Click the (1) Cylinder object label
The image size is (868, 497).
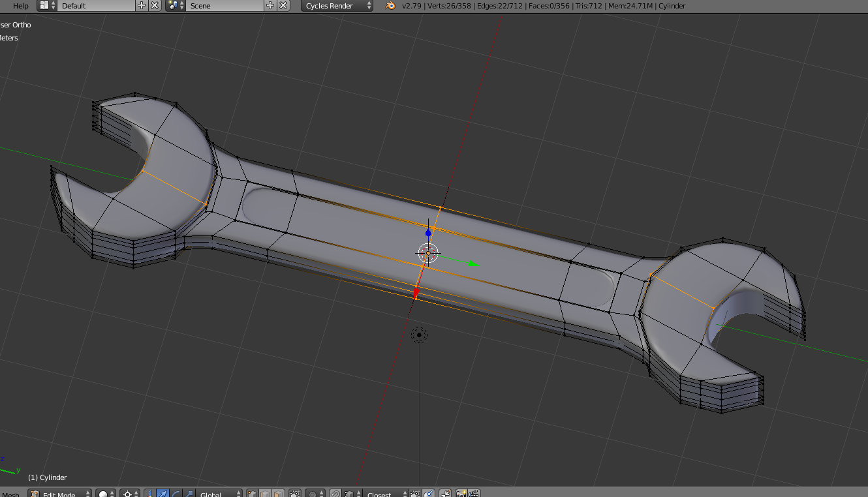point(47,477)
